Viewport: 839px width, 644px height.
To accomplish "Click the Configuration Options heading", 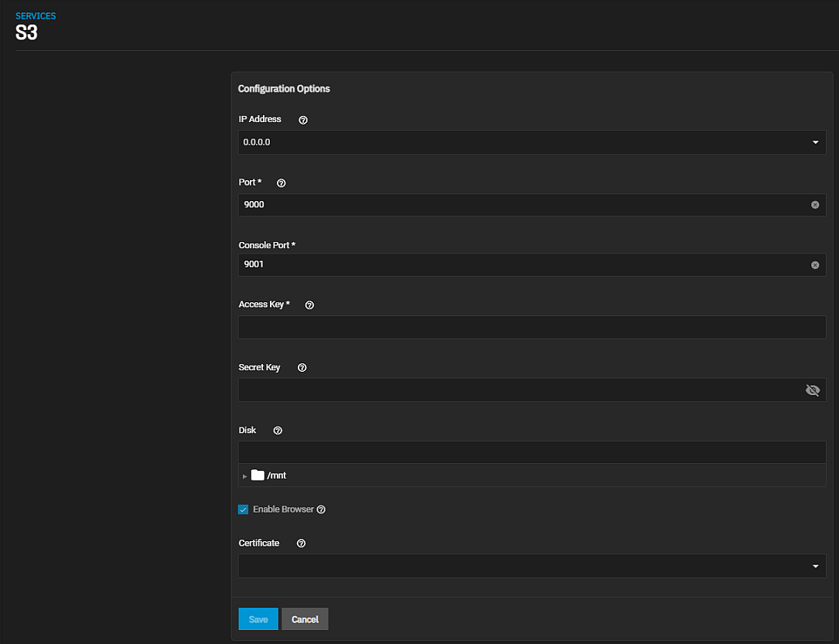I will [284, 89].
